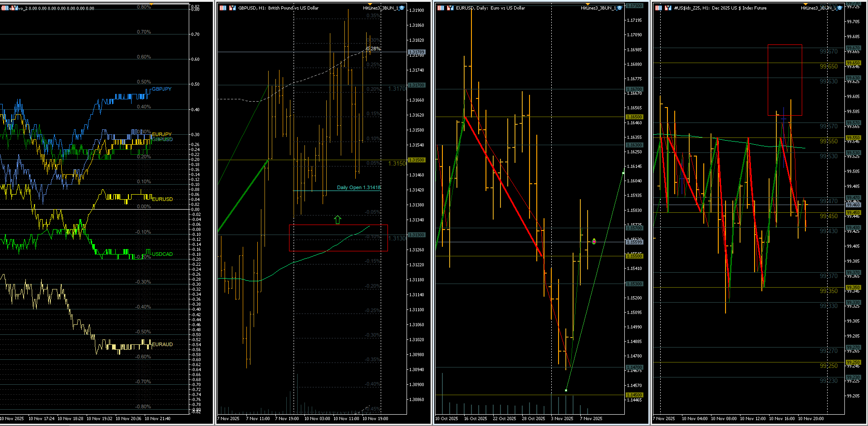This screenshot has height=426, width=868.
Task: Open Depth of Market icon on EURUSD chart
Action: 450,8
